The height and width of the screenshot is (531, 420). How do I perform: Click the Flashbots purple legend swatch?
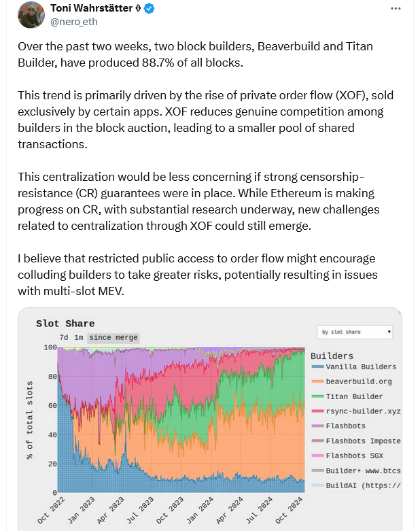click(x=317, y=426)
